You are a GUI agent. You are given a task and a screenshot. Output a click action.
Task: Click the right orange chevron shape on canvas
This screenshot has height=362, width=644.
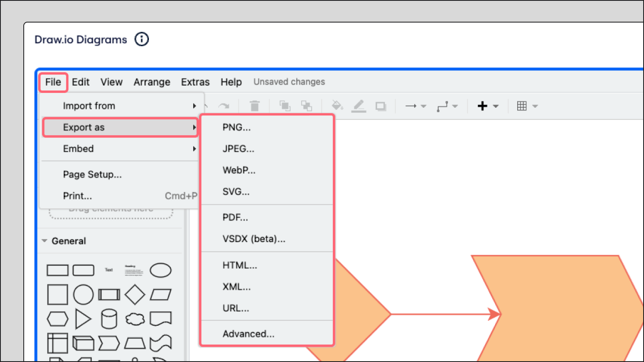(x=563, y=310)
